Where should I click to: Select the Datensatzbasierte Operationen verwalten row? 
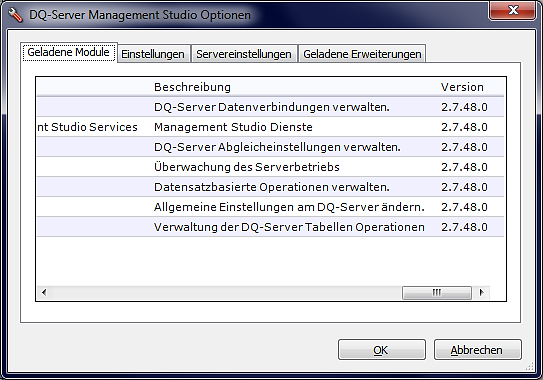[270, 187]
